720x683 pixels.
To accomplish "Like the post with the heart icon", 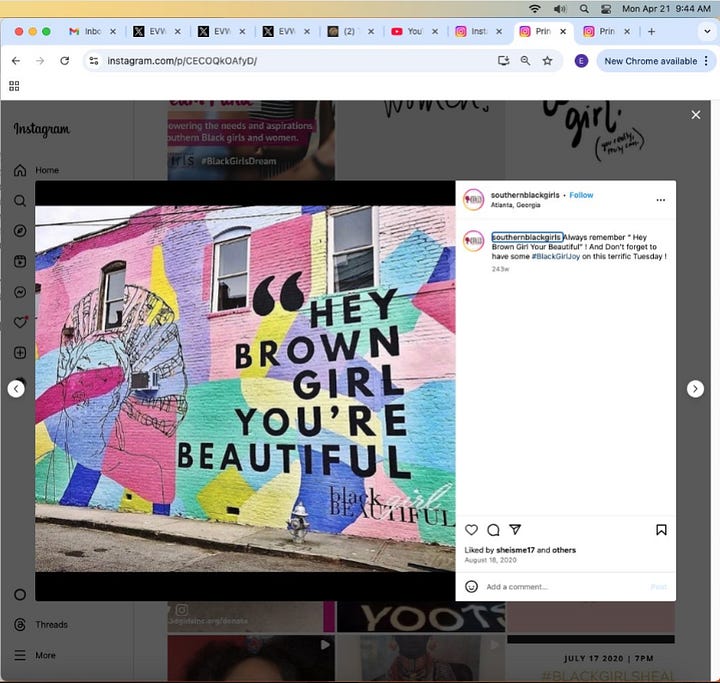I will [471, 530].
